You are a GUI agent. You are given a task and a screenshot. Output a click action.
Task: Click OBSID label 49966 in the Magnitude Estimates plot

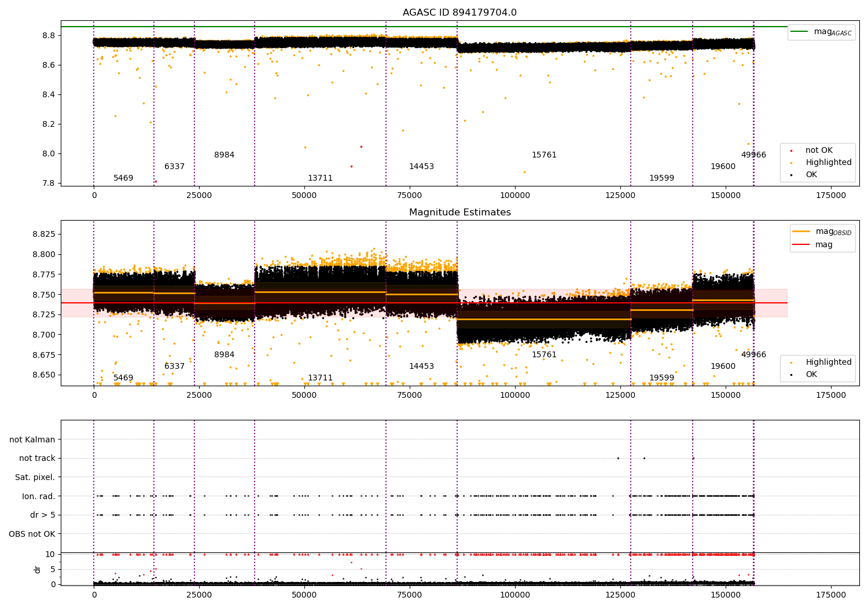point(753,355)
